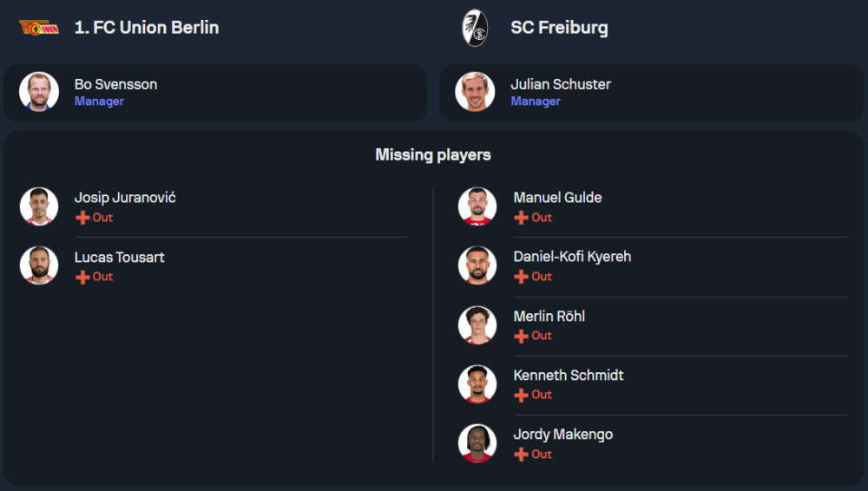Open the 1. FC Union Berlin team name

(147, 28)
